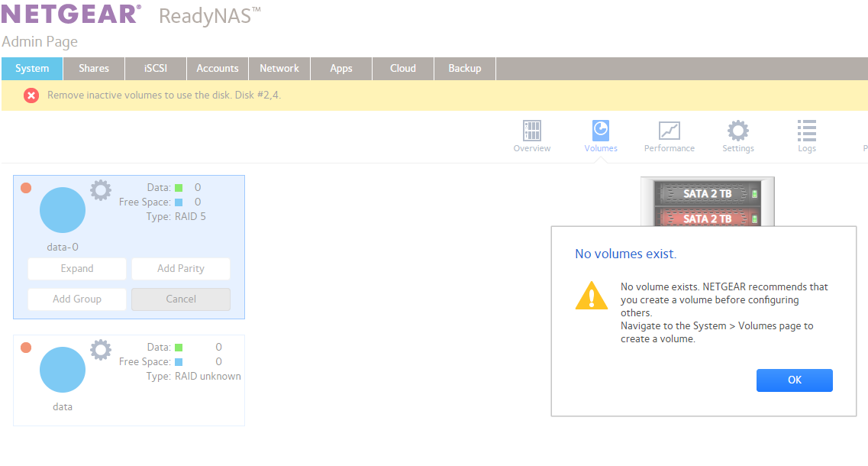868x466 pixels.
Task: Switch to the Backup tab
Action: (x=464, y=68)
